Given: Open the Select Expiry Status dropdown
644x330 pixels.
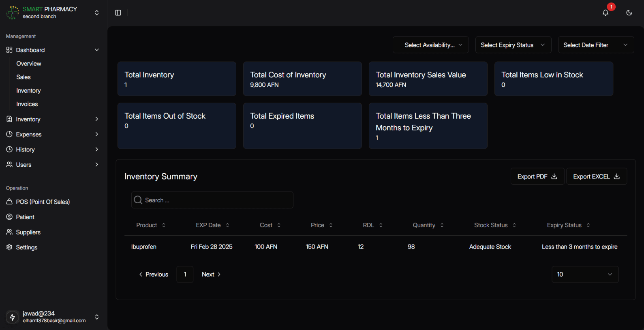Looking at the screenshot, I should coord(513,45).
